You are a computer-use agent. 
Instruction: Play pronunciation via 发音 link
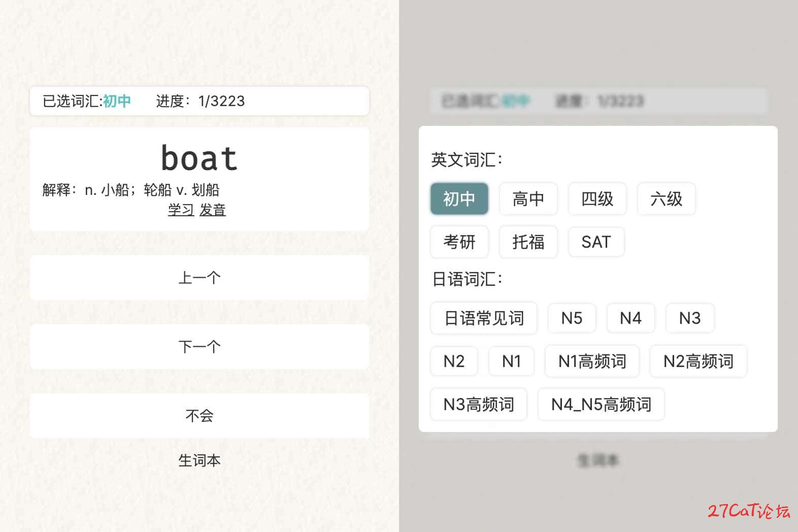pos(213,209)
